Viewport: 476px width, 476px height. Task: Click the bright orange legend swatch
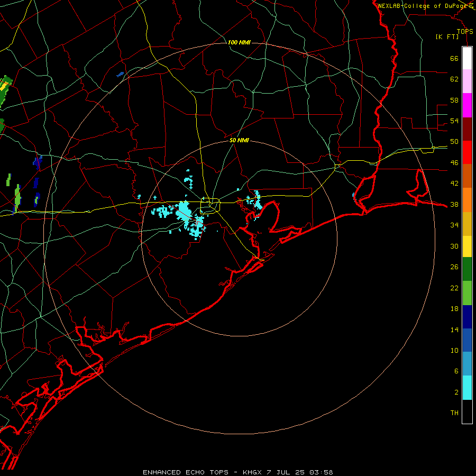click(467, 200)
